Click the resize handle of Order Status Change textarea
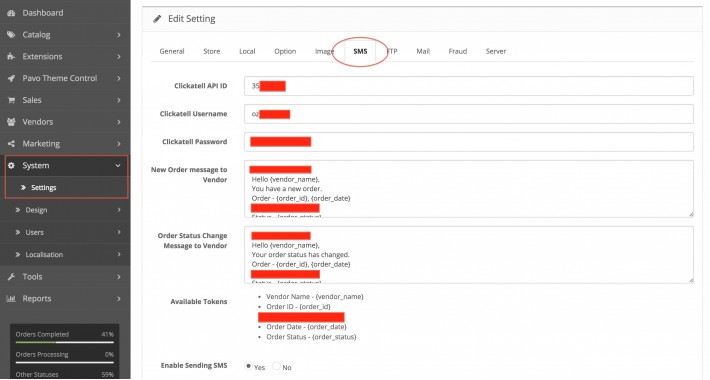The image size is (710, 380). click(691, 280)
